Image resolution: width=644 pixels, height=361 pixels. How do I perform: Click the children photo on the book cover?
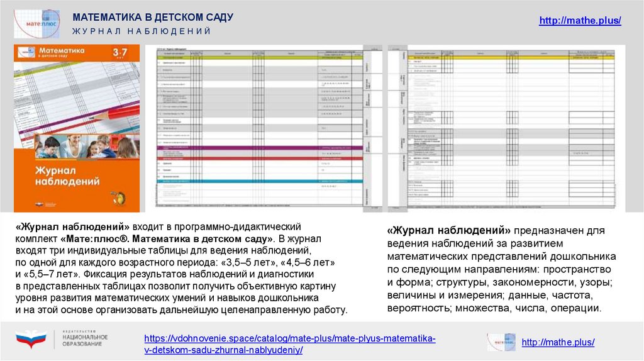pos(87,147)
